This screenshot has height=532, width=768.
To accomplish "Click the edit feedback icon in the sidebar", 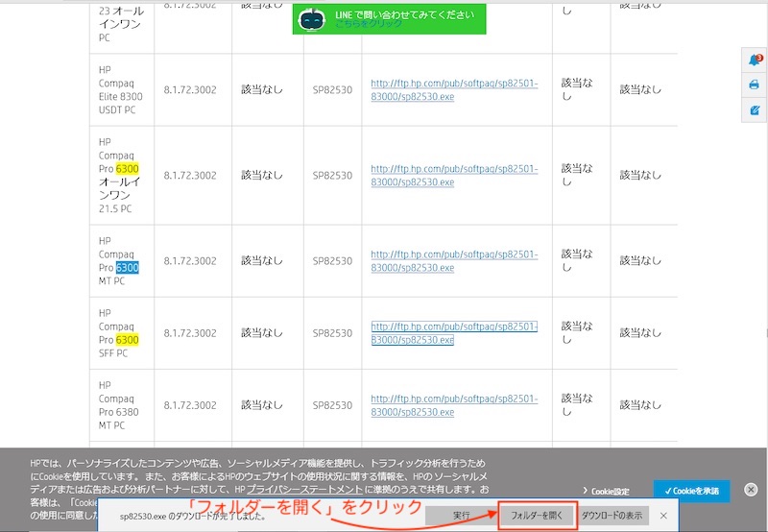I will pos(755,109).
